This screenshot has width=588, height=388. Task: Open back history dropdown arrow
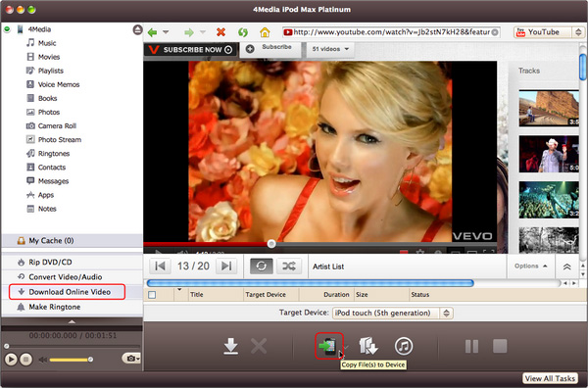[166, 32]
